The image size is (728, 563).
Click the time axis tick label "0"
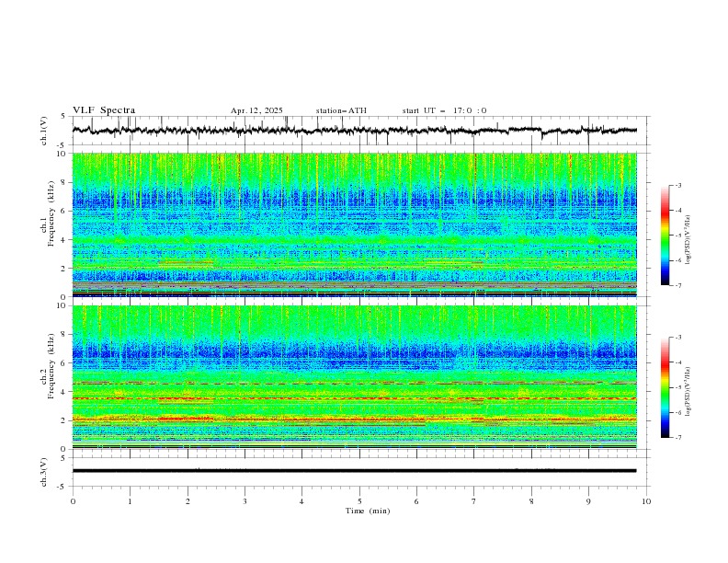[73, 501]
